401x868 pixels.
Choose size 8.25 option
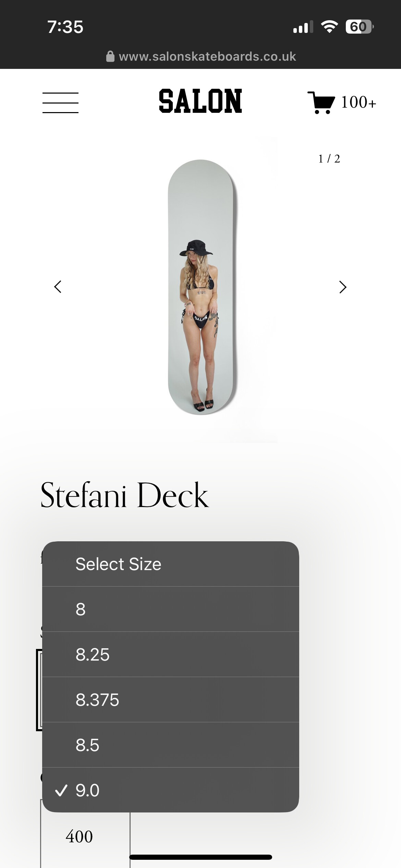tap(170, 654)
